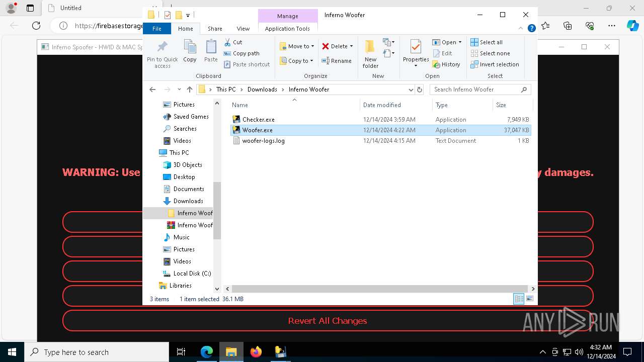The height and width of the screenshot is (362, 644).
Task: Delete the selected file
Action: (335, 46)
